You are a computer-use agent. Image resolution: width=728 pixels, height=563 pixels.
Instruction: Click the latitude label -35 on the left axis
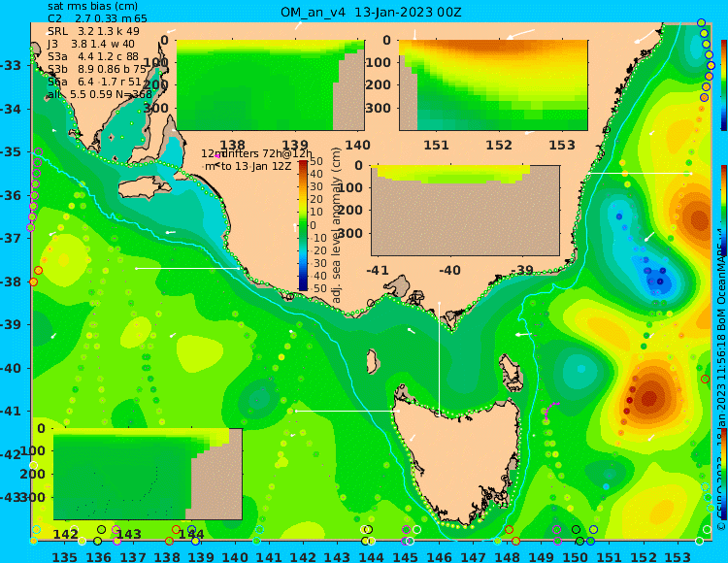coord(11,151)
